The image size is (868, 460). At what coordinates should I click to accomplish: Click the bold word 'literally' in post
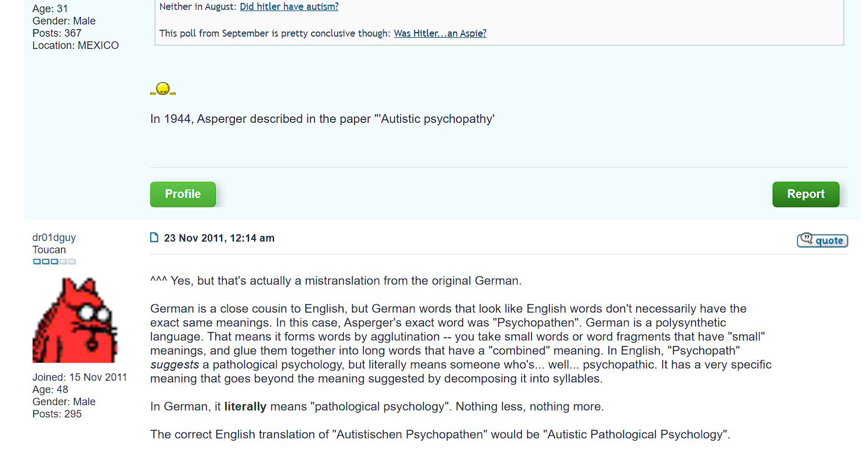click(246, 406)
